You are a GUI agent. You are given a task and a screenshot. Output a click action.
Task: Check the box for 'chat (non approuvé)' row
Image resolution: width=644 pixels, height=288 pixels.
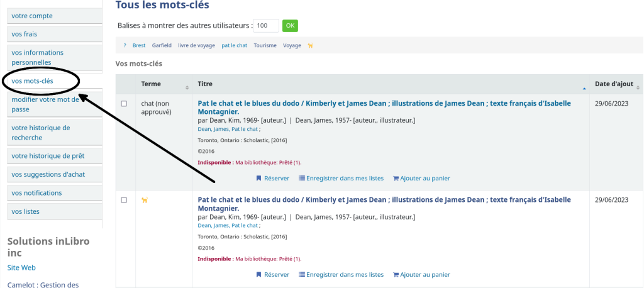pyautogui.click(x=124, y=104)
